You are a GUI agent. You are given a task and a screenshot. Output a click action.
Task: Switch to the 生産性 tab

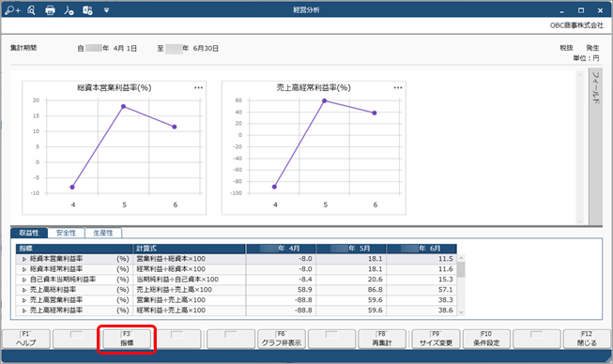pos(103,233)
